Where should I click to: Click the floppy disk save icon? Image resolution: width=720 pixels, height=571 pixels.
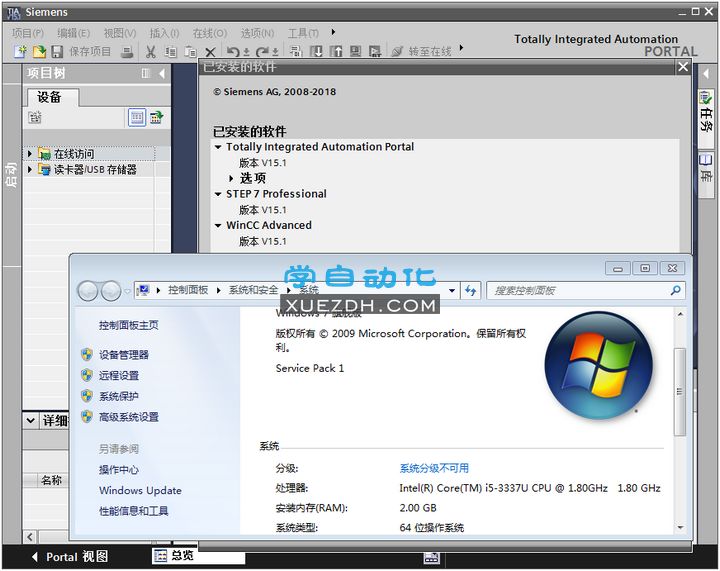pyautogui.click(x=57, y=51)
